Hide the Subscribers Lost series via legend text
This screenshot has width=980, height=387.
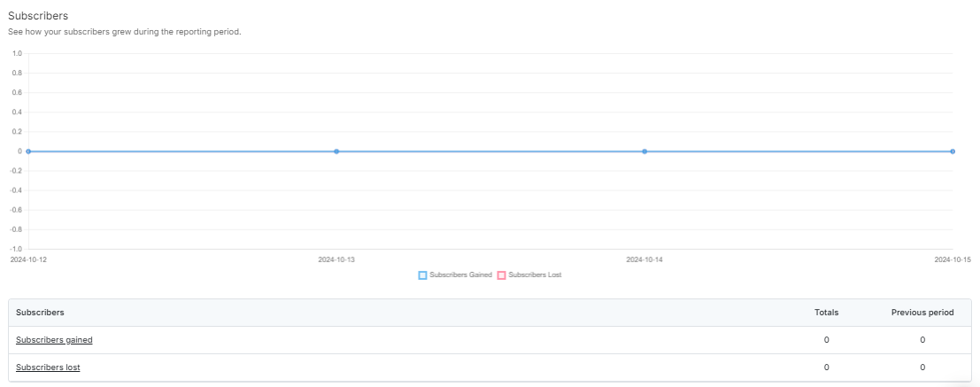pos(535,275)
